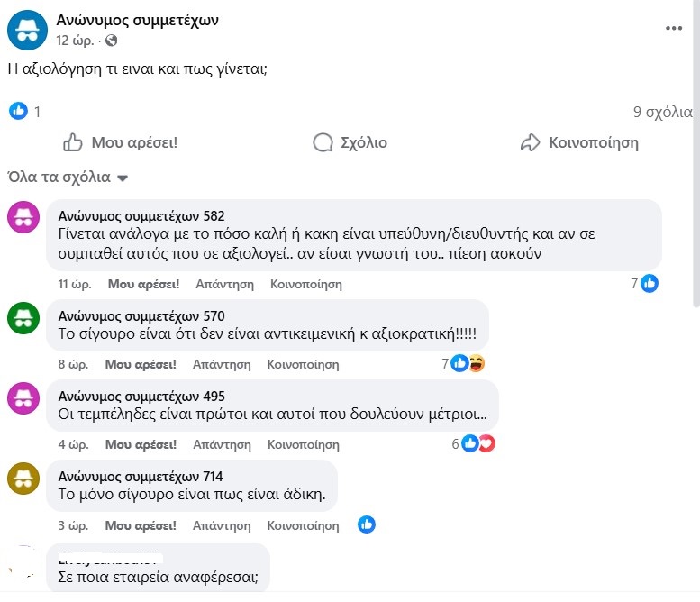Click 'Κοινοποίηση' share button on the post
This screenshot has width=700, height=602.
tap(579, 142)
